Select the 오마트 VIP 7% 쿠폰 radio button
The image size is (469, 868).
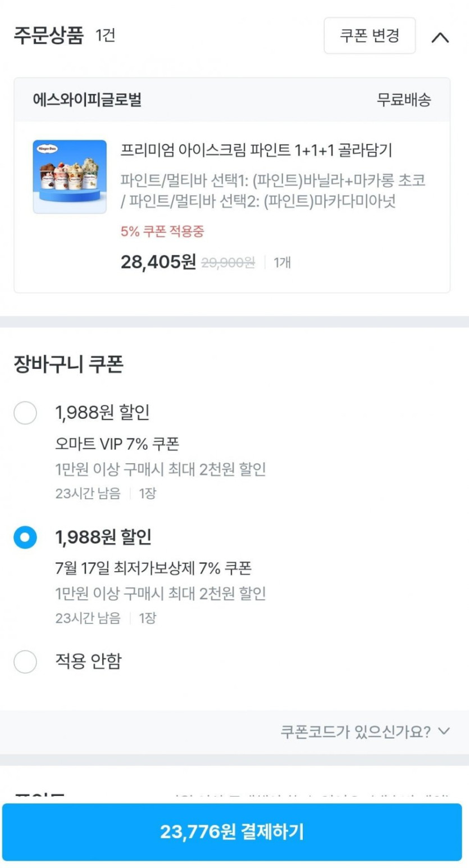(25, 413)
